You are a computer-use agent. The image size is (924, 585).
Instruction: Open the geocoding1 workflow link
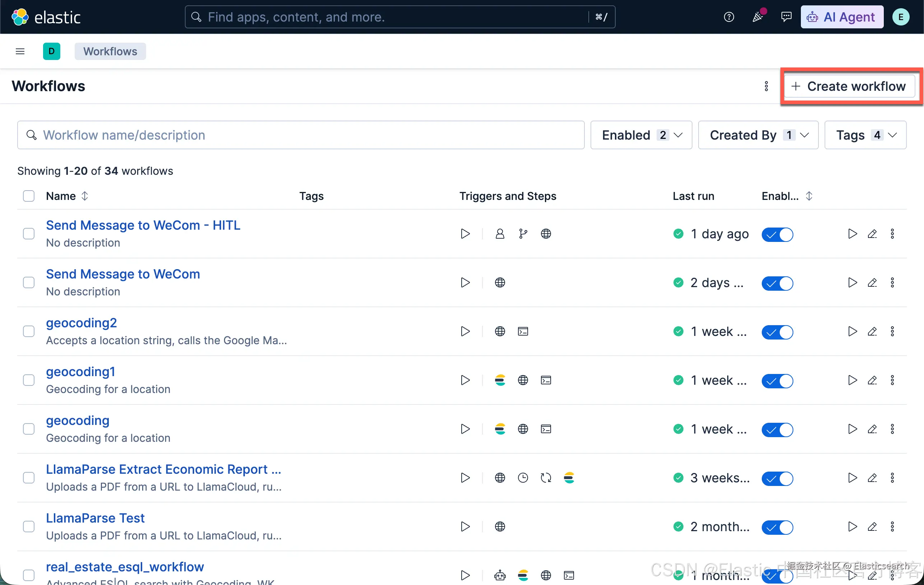(x=80, y=371)
